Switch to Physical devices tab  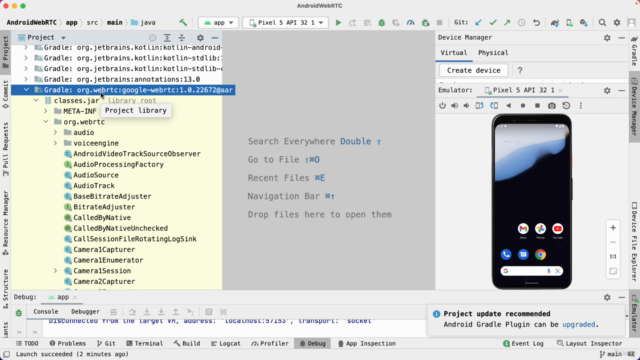493,53
